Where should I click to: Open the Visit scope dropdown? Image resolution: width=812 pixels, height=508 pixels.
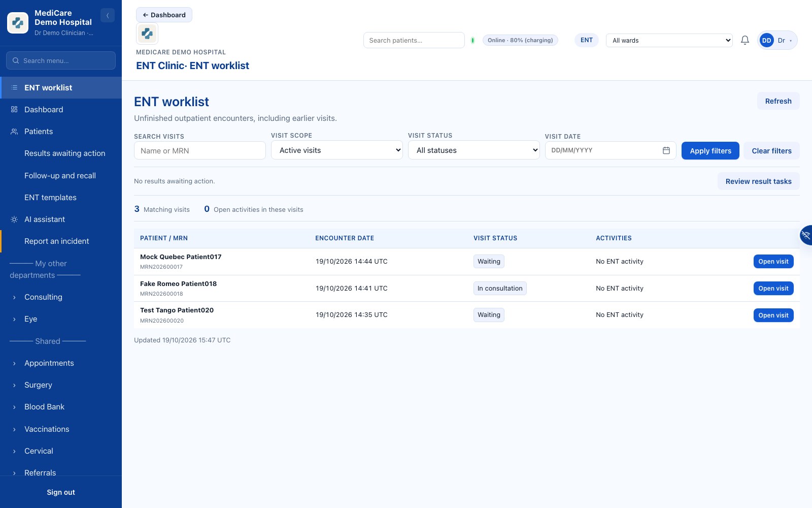(337, 150)
